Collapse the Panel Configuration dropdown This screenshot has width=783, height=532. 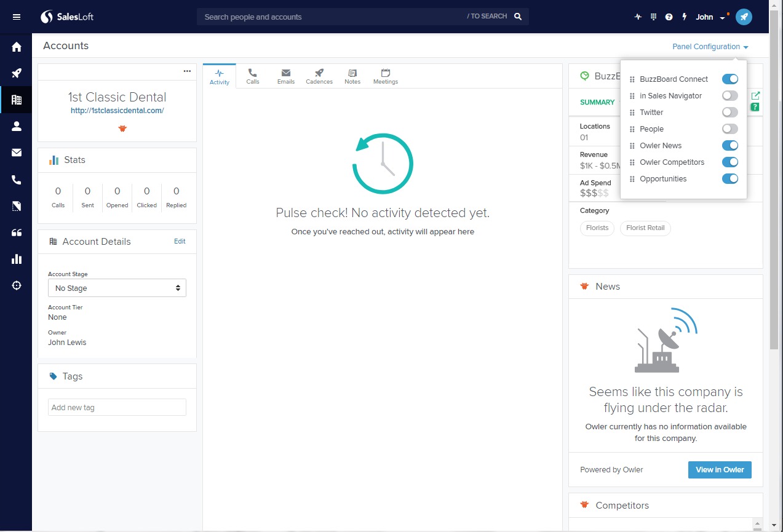coord(710,47)
